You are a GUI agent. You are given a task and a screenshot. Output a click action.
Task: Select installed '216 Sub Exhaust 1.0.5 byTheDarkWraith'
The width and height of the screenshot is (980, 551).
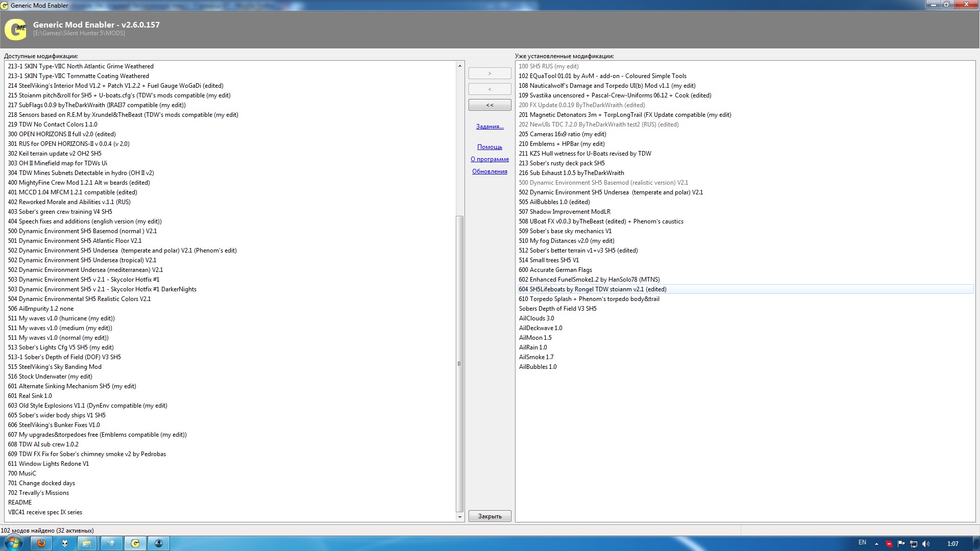click(571, 173)
